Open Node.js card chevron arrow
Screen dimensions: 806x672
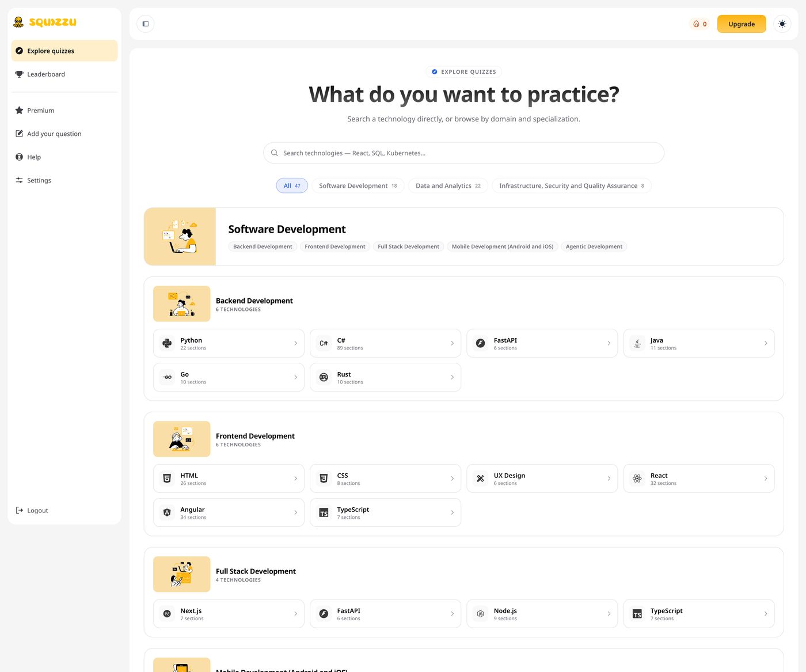pos(609,614)
